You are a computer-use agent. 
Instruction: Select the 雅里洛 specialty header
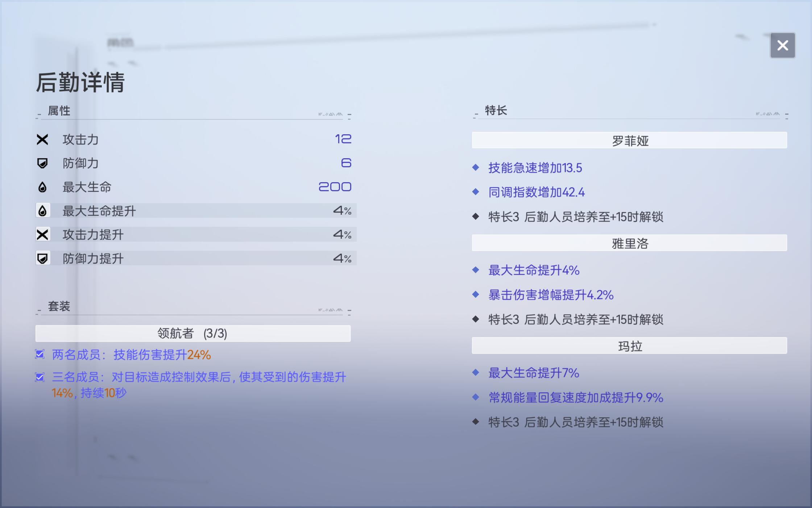pyautogui.click(x=629, y=243)
